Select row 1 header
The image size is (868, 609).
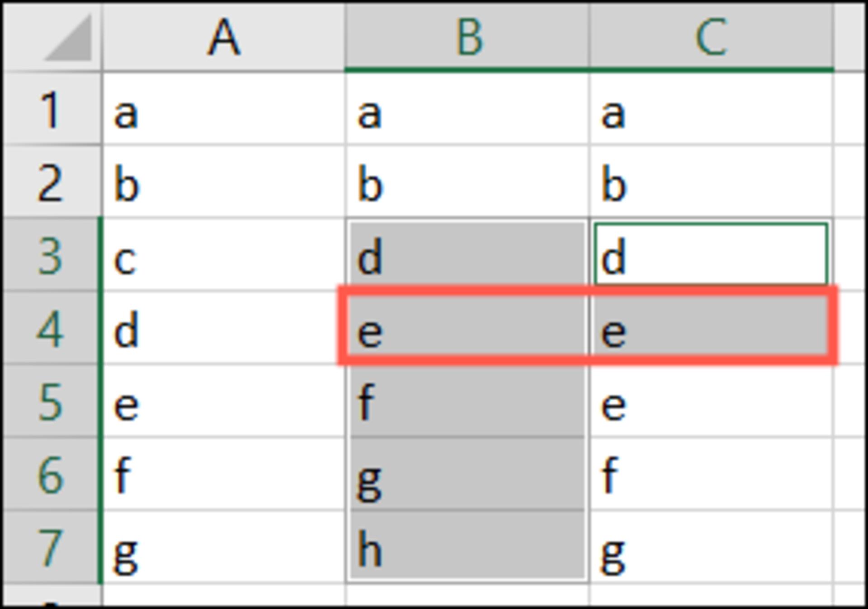(x=52, y=109)
